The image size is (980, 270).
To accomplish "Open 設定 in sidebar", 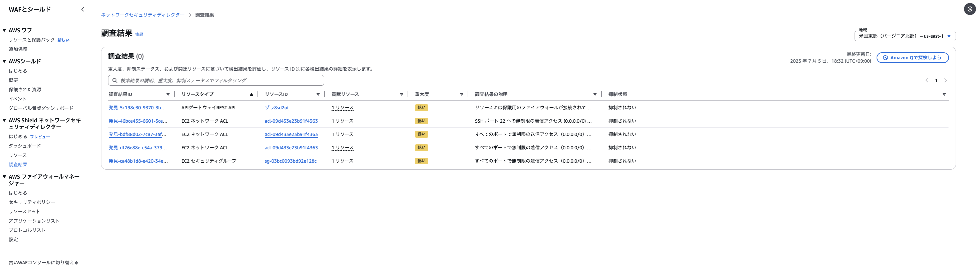I will click(x=13, y=240).
